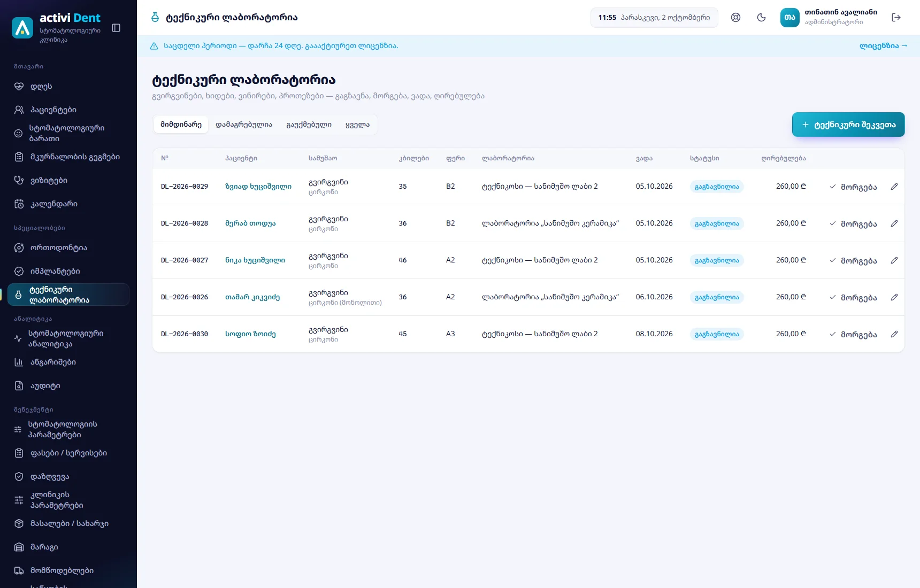Edit order DL-2026-0030 with the pencil icon
This screenshot has width=920, height=588.
pos(894,334)
